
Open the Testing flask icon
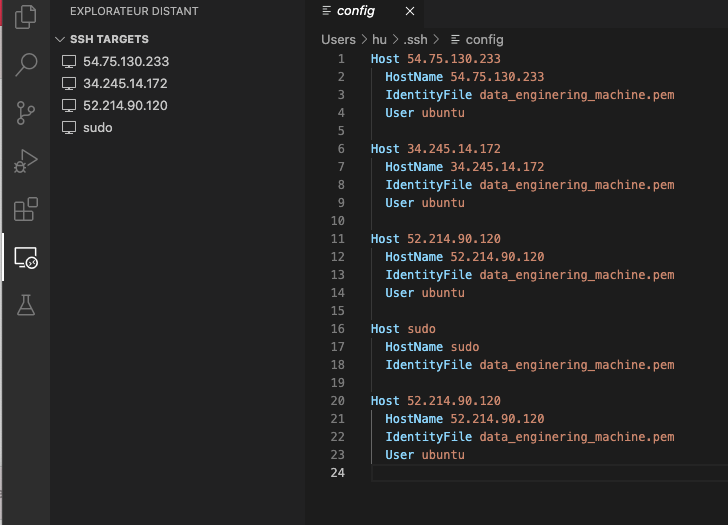[26, 305]
